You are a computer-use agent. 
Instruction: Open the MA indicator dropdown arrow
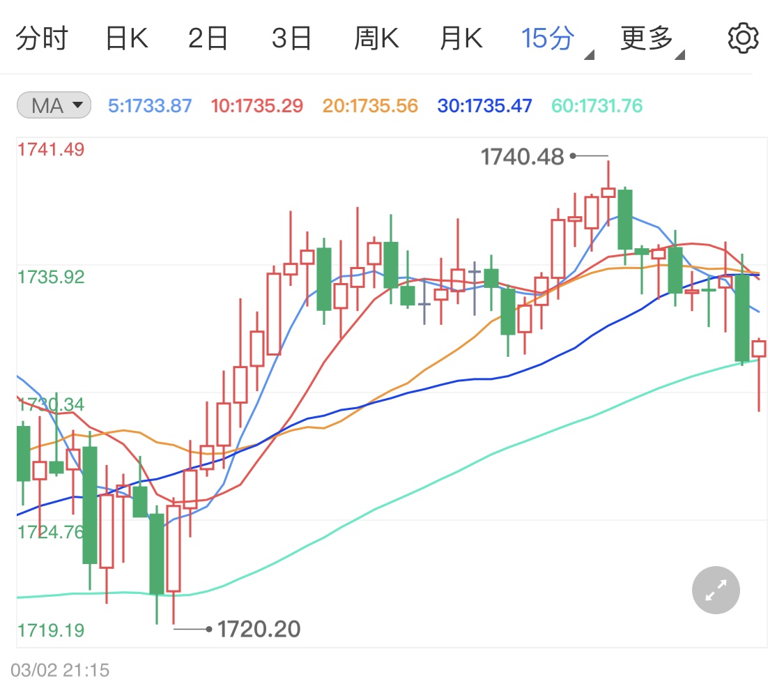click(77, 105)
